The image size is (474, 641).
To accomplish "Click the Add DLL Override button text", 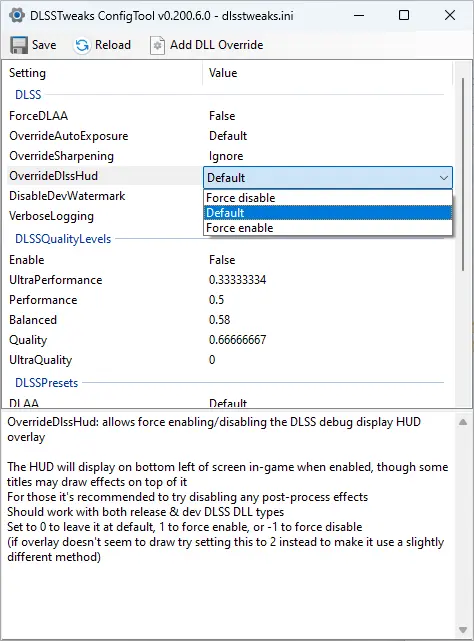I will [x=217, y=45].
